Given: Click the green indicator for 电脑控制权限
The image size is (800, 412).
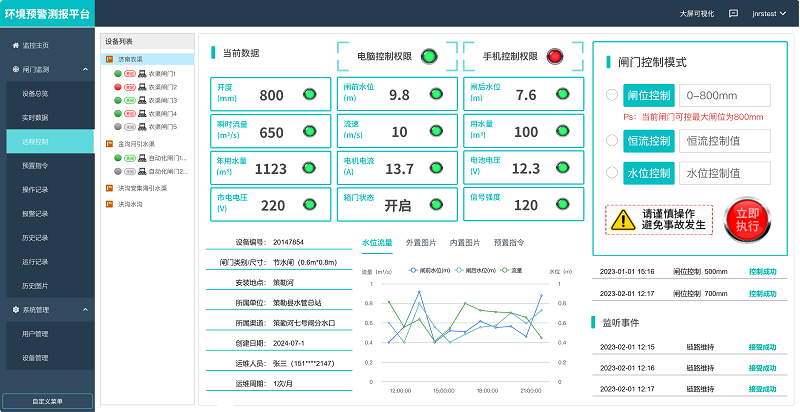Looking at the screenshot, I should (x=429, y=56).
